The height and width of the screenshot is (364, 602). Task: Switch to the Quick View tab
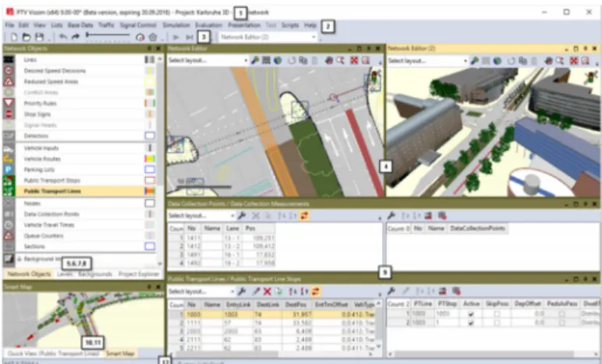pos(53,353)
